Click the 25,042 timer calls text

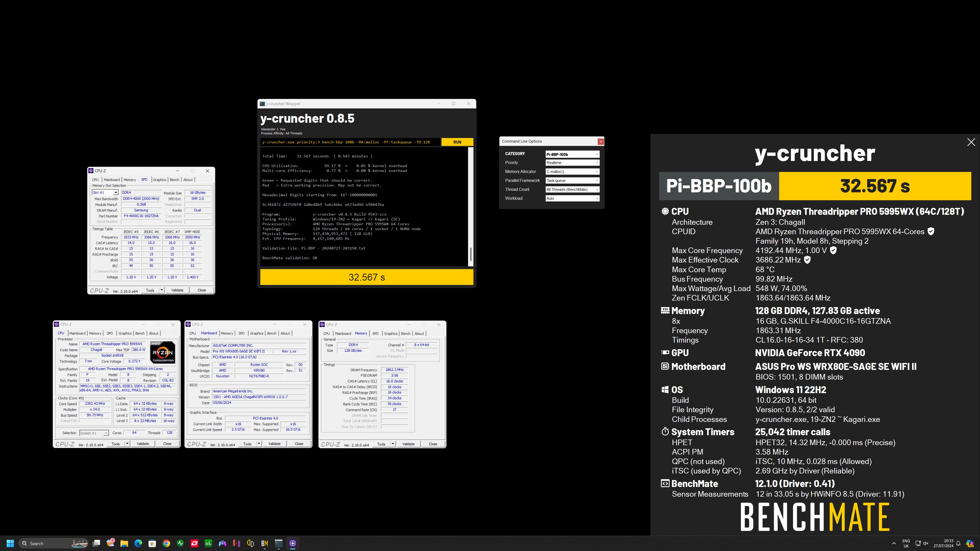792,432
